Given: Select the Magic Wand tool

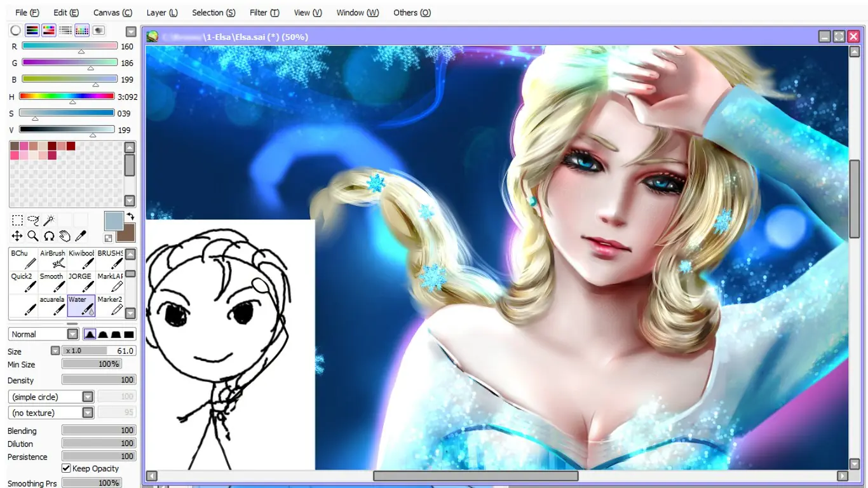Looking at the screenshot, I should coord(49,220).
